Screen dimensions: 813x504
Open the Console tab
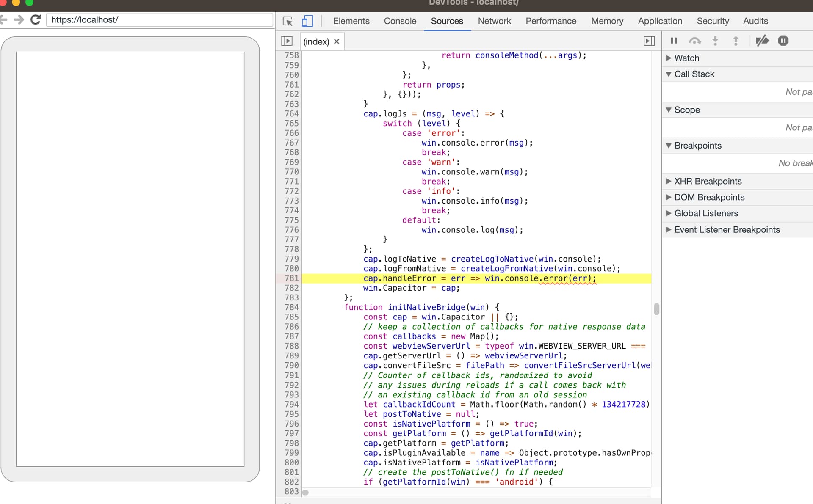point(400,21)
